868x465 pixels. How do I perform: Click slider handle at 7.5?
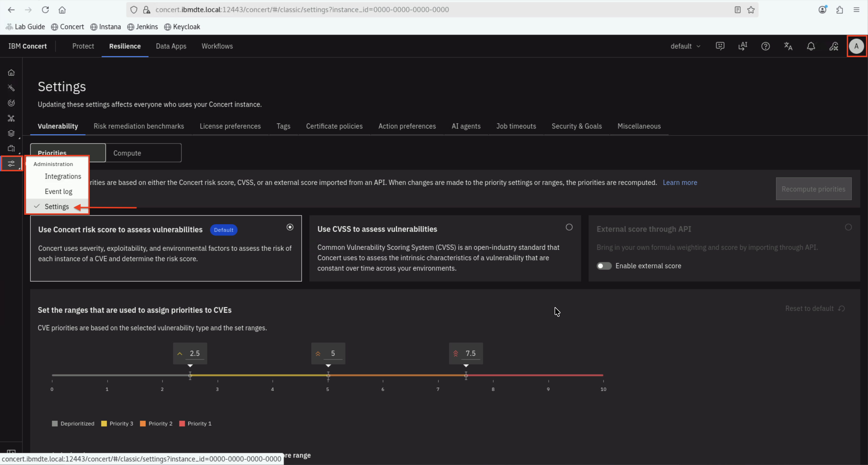point(466,375)
